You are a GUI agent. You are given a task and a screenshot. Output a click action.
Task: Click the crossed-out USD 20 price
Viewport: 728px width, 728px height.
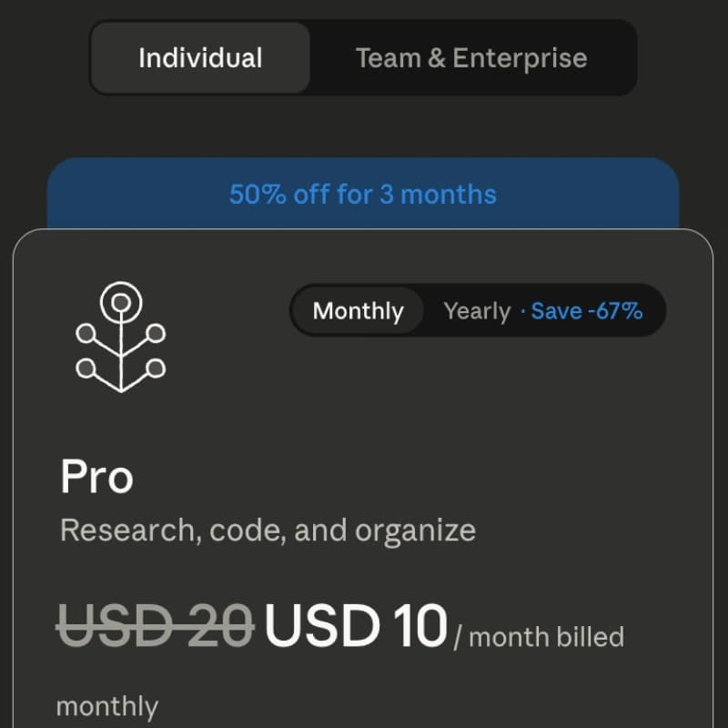155,625
